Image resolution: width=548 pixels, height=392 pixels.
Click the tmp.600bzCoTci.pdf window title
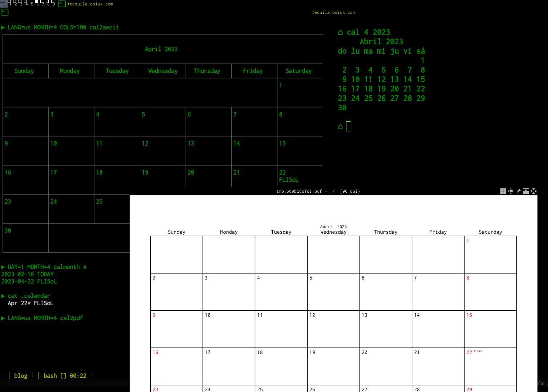click(318, 191)
